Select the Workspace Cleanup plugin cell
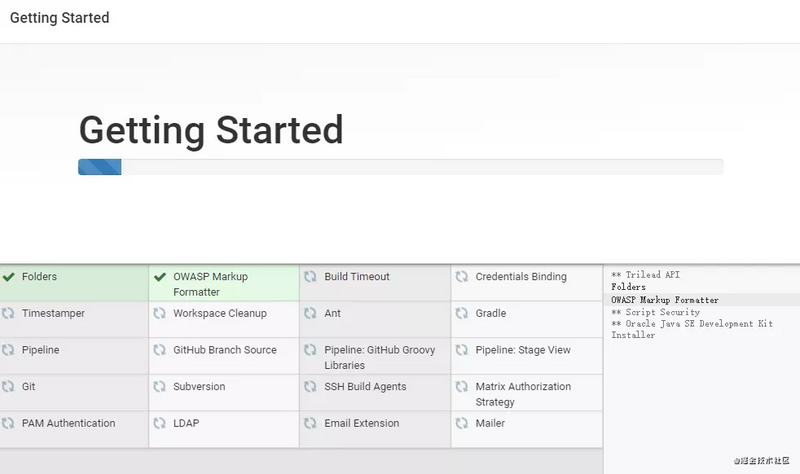 [x=220, y=314]
